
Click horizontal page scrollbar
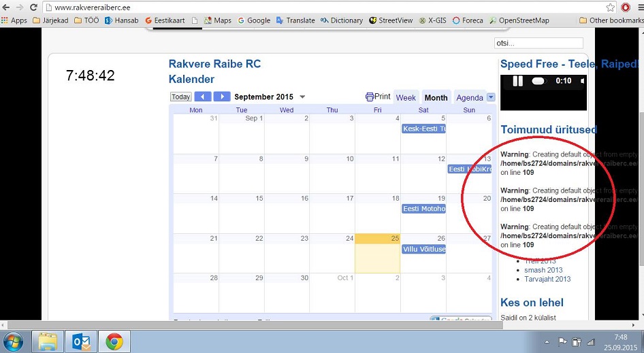(255, 325)
